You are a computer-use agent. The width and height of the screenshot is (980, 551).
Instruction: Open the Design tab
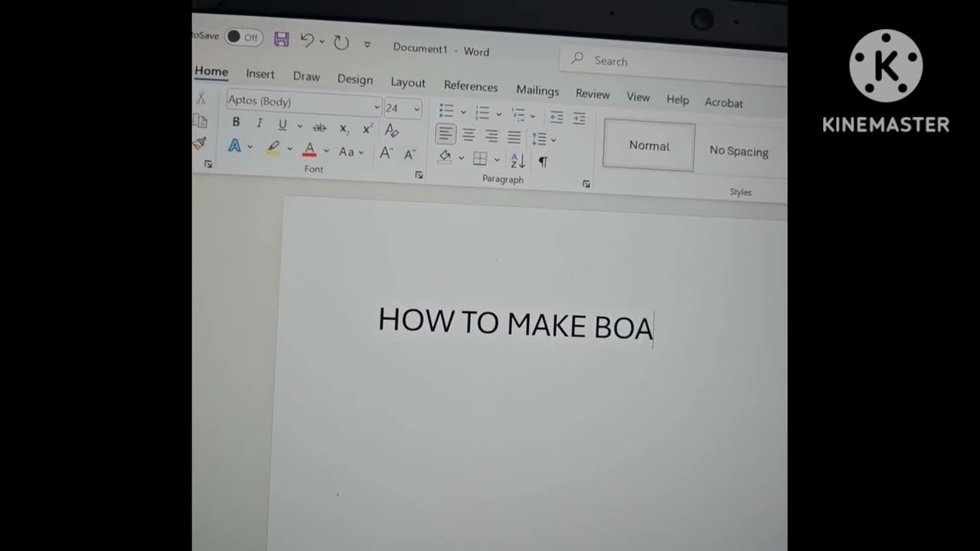tap(355, 80)
